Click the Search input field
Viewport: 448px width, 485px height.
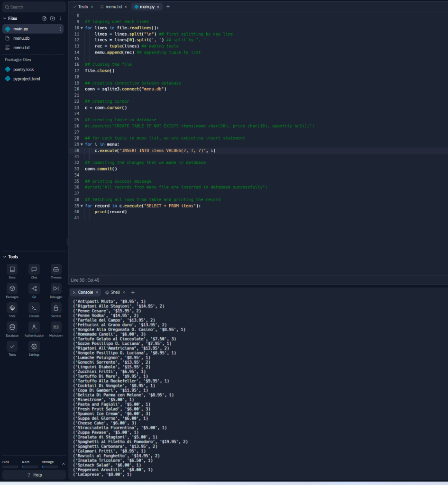click(33, 7)
